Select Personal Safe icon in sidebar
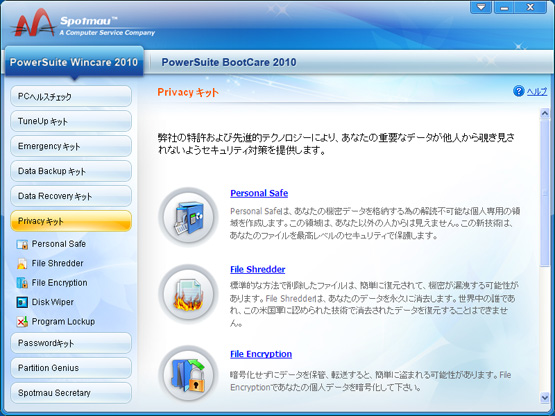 pos(22,244)
